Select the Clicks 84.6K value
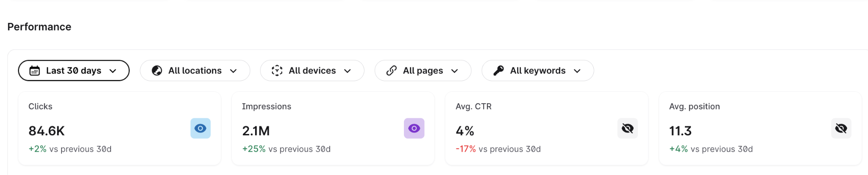This screenshot has width=868, height=175. [47, 131]
